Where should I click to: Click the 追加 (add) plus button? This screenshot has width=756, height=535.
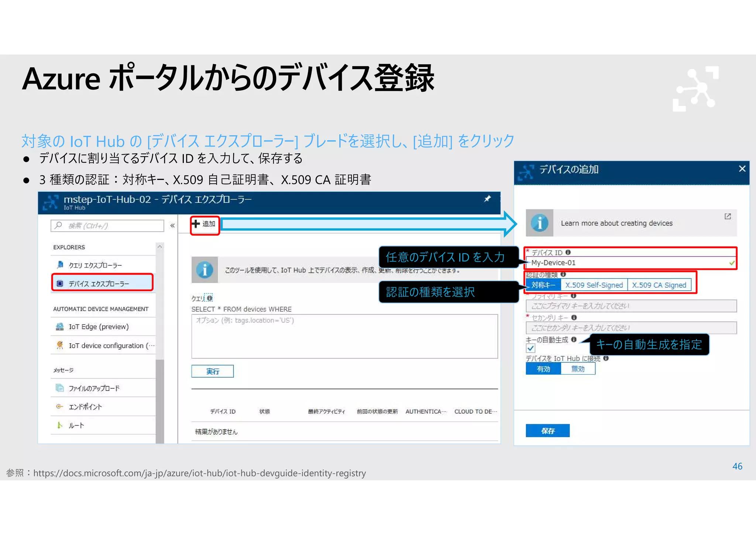coord(204,224)
